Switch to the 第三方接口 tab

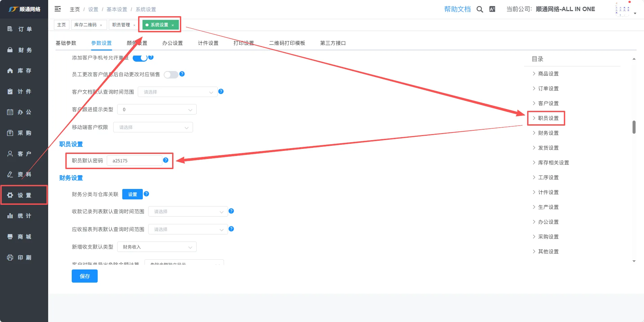click(333, 43)
